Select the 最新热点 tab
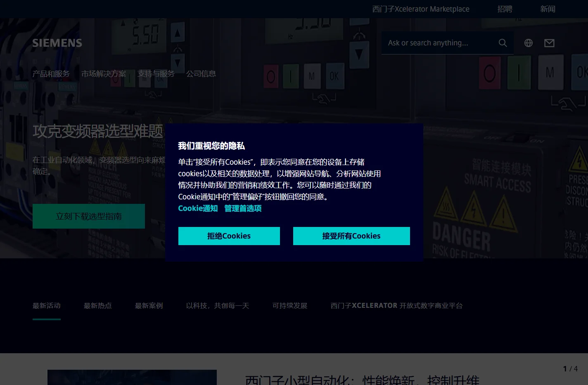 98,306
